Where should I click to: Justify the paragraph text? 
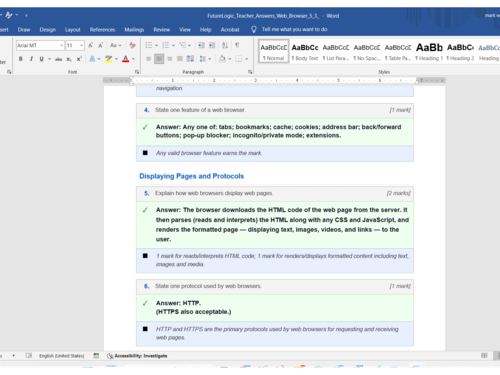[x=180, y=59]
